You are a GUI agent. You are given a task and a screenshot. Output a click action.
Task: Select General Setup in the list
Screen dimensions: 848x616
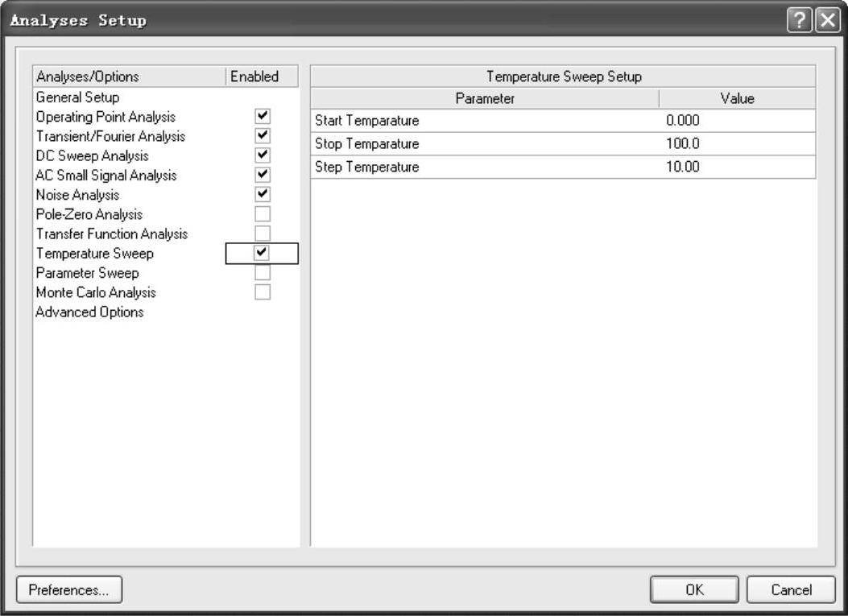point(77,97)
